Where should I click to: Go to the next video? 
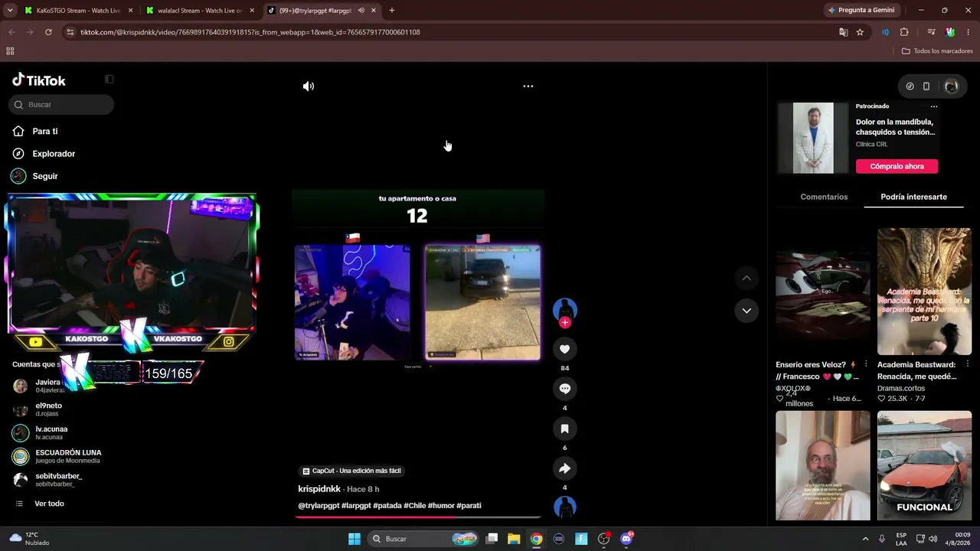coord(746,311)
